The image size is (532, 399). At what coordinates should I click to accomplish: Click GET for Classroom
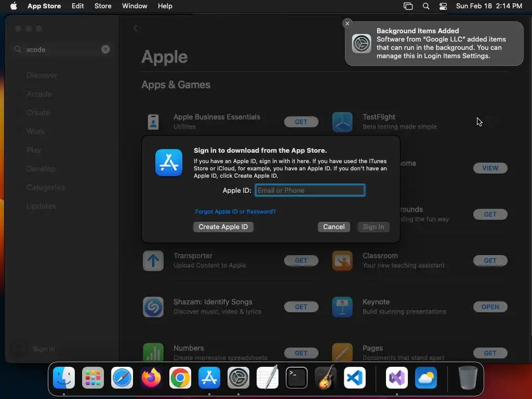[x=490, y=261]
